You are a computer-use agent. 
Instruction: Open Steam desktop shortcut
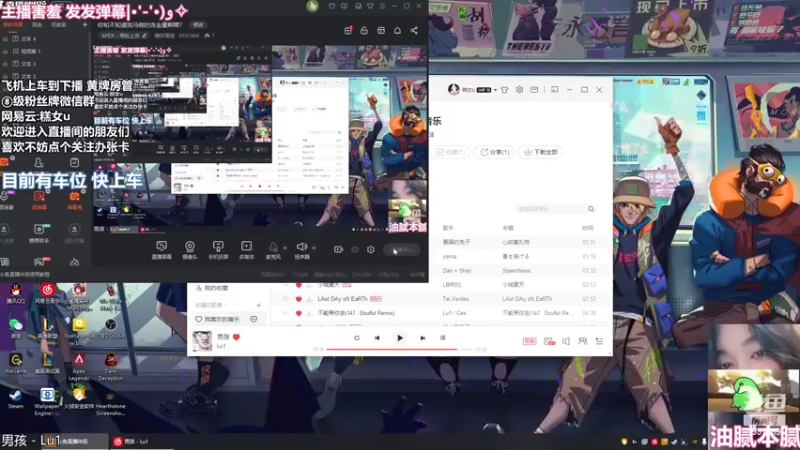pyautogui.click(x=15, y=399)
